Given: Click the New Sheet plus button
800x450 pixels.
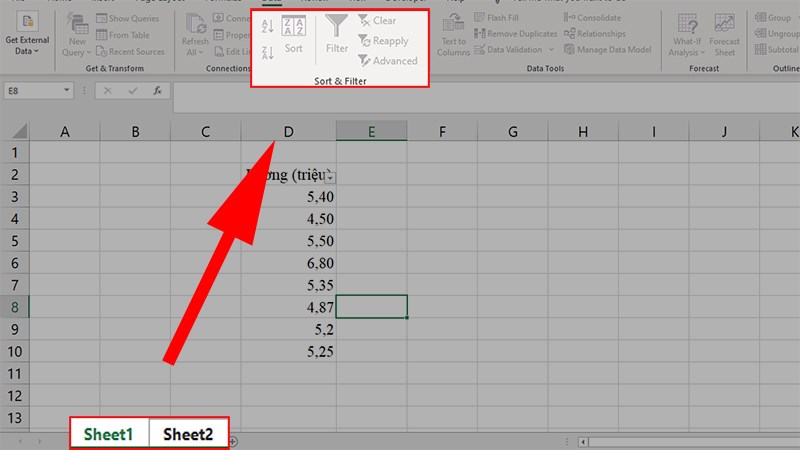Looking at the screenshot, I should [233, 441].
